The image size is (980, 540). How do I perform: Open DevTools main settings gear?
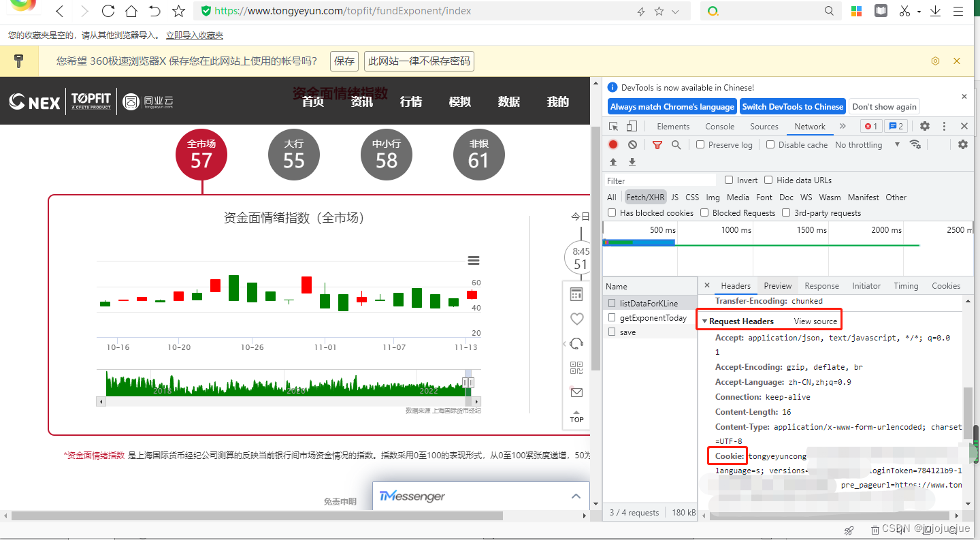click(x=924, y=126)
